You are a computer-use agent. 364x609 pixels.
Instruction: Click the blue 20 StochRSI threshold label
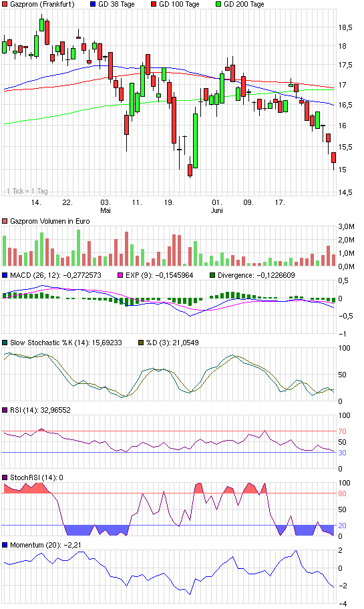pyautogui.click(x=342, y=526)
